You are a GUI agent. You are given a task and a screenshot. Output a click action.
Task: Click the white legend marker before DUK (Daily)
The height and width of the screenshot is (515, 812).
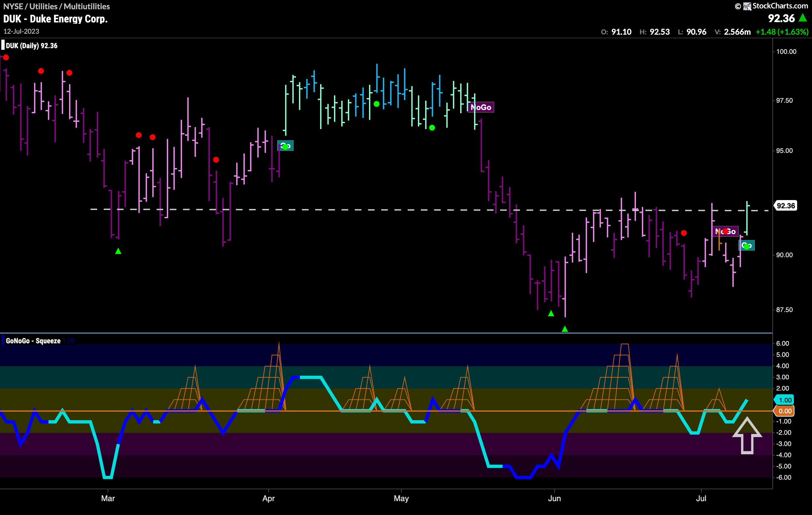(x=3, y=45)
